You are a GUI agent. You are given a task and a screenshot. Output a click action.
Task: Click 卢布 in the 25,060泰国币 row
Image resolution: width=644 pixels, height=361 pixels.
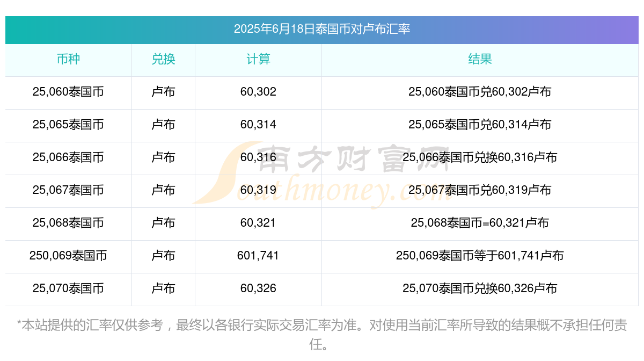coord(163,92)
